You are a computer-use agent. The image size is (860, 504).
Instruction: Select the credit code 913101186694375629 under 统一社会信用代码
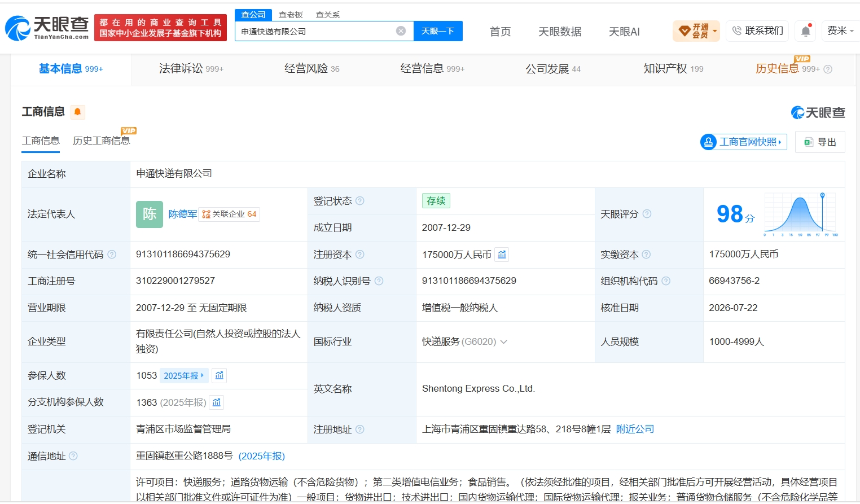(x=183, y=255)
